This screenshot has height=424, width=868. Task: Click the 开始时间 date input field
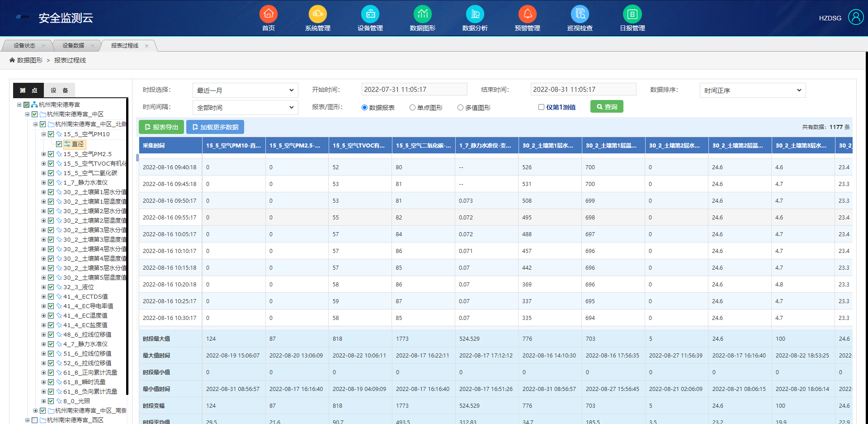click(414, 90)
